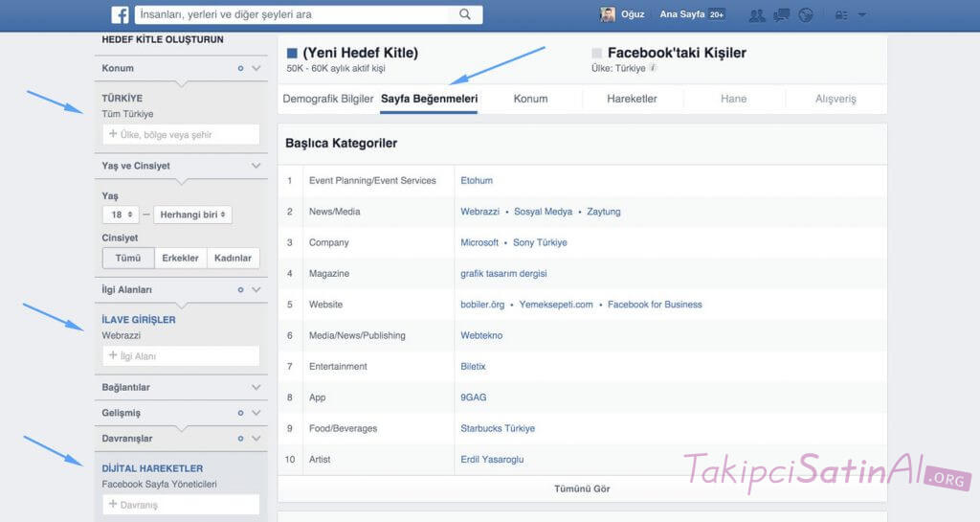Click Webrazzi under İlave Girişler
This screenshot has width=980, height=522.
tap(122, 335)
